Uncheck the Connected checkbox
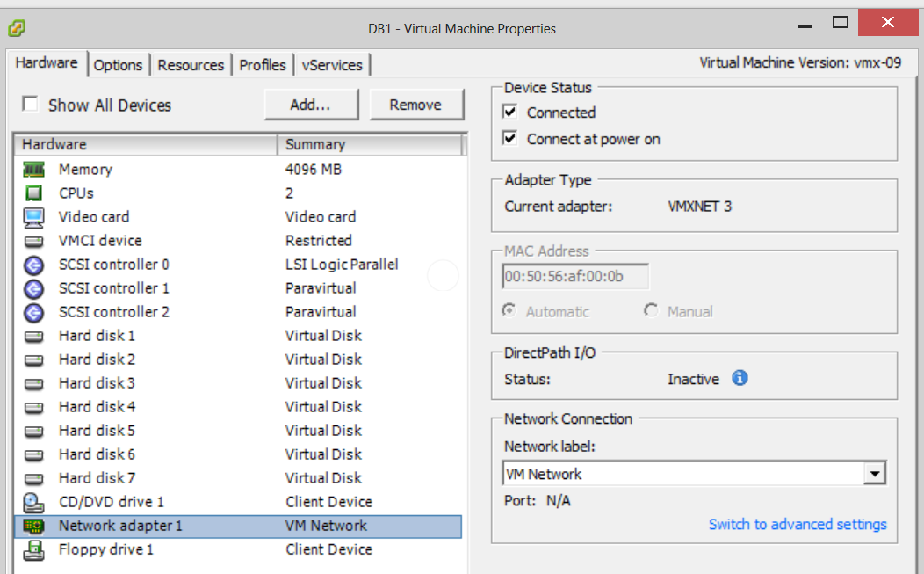924x574 pixels. (x=509, y=113)
